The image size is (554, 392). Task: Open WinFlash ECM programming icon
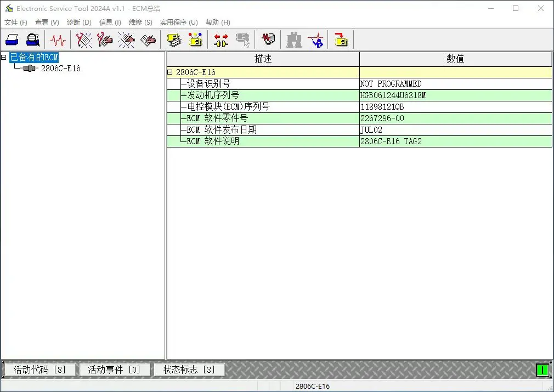tap(341, 39)
